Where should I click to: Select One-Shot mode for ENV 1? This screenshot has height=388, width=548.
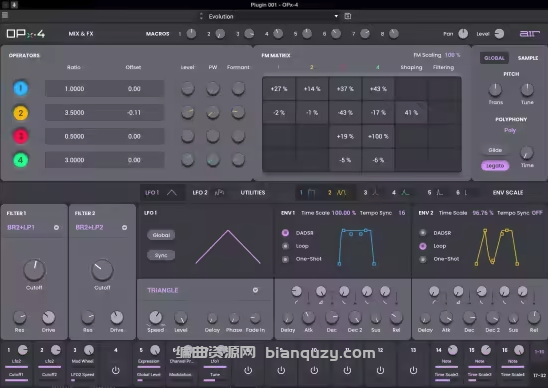tap(285, 259)
